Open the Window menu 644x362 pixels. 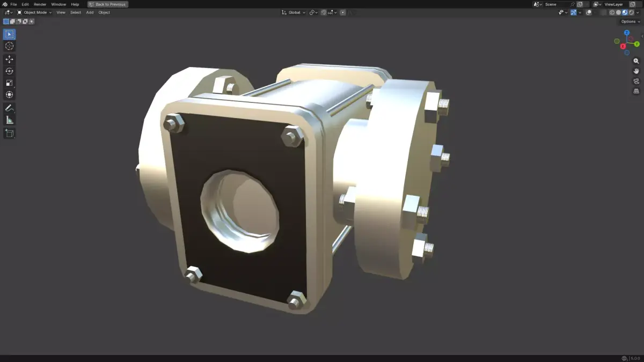point(58,4)
